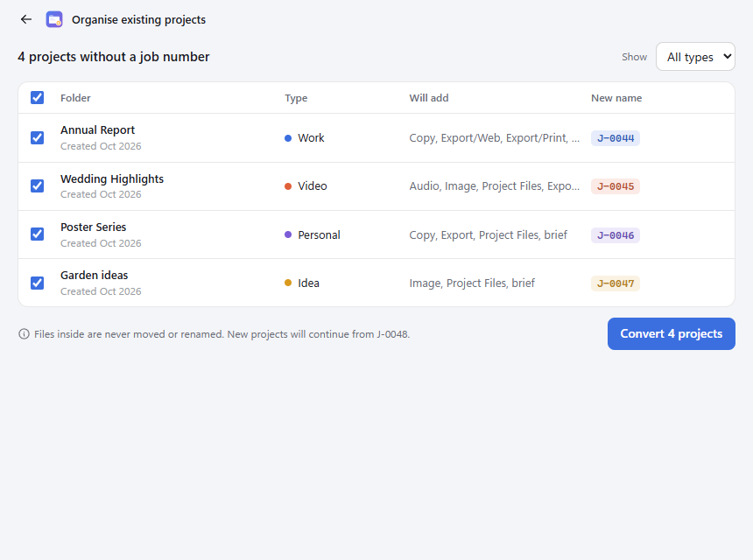The width and height of the screenshot is (753, 560).
Task: Select the J-0047 new name badge
Action: tap(616, 283)
